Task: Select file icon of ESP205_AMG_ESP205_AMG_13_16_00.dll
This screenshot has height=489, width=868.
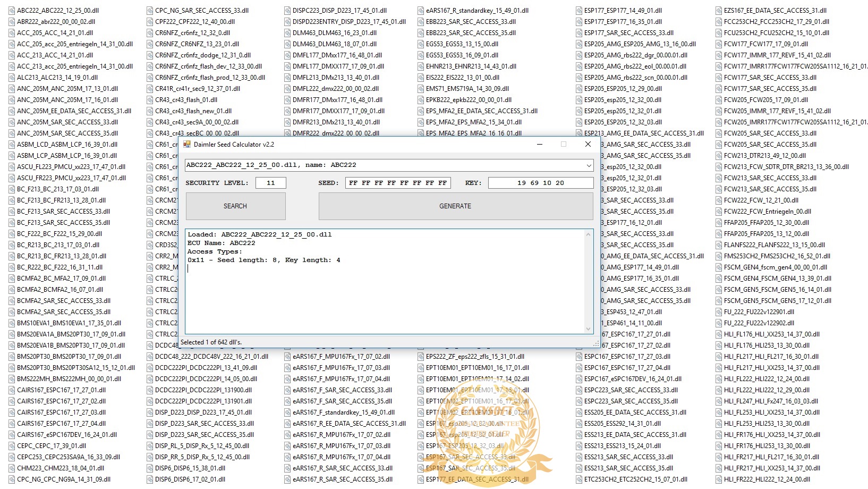Action: point(579,44)
